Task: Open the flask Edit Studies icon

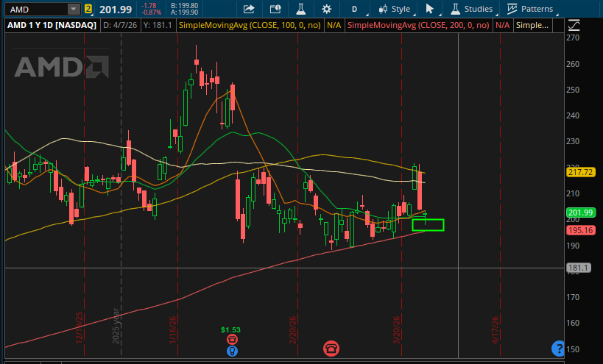Action: [300, 9]
